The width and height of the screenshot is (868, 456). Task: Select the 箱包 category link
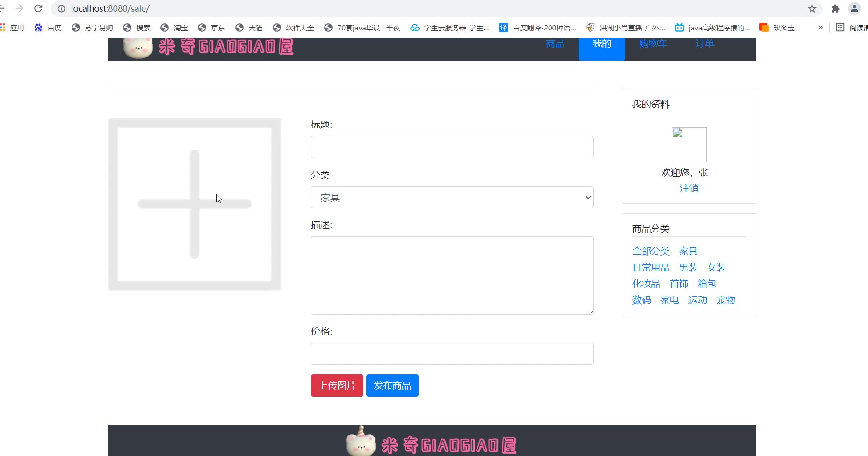point(707,284)
